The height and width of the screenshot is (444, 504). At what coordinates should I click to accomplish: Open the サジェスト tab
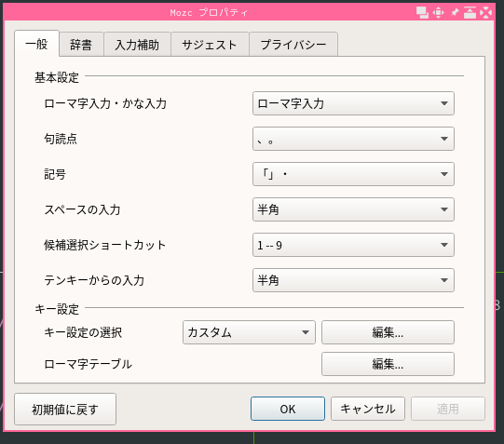210,45
